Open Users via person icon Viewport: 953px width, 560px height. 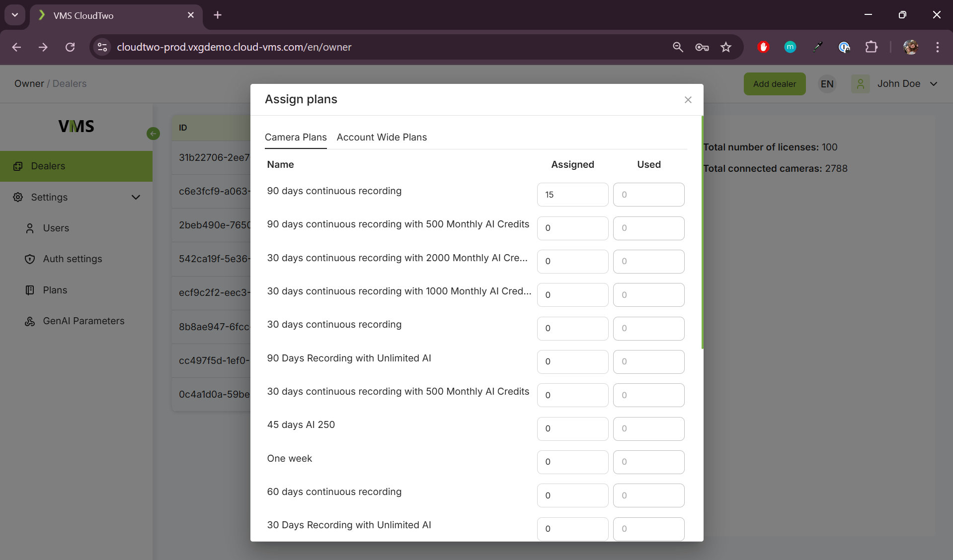[x=30, y=228]
